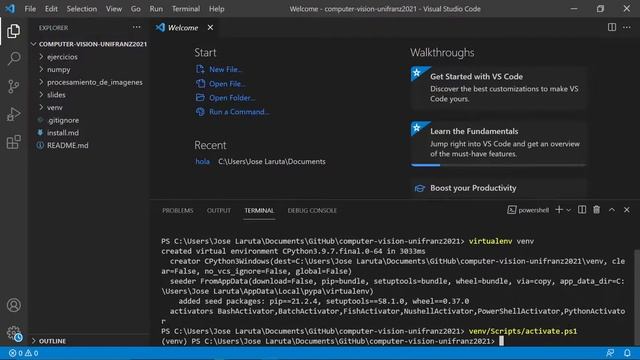Click the terminal scrollbar
Viewport: 640px width, 360px height.
point(637,298)
